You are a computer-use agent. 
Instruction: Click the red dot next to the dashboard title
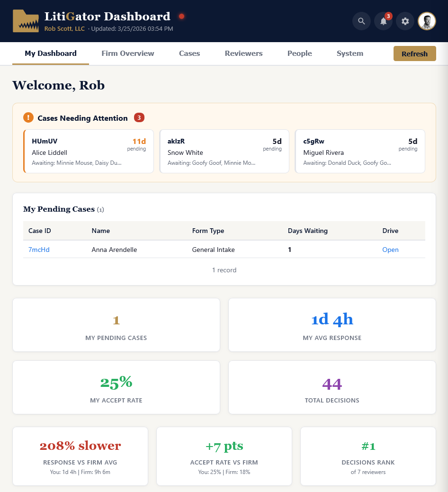[x=181, y=16]
